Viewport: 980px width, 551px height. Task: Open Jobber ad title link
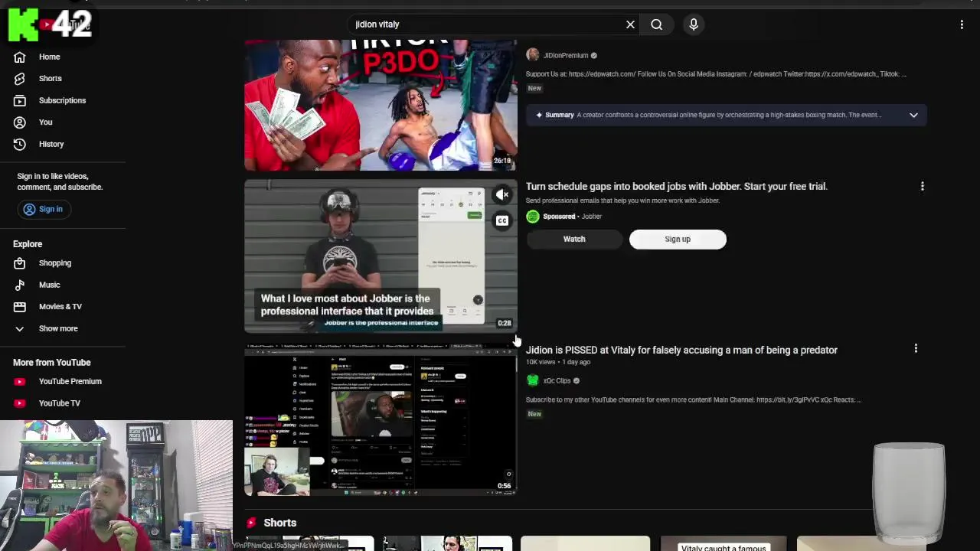[676, 186]
